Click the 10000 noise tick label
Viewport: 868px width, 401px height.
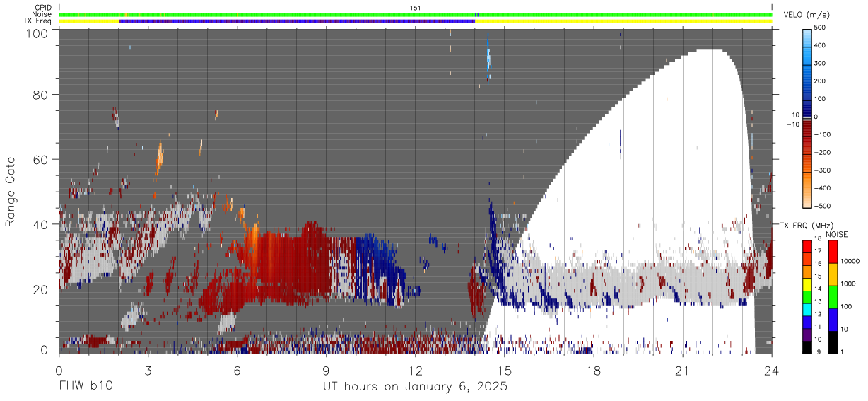(x=852, y=262)
